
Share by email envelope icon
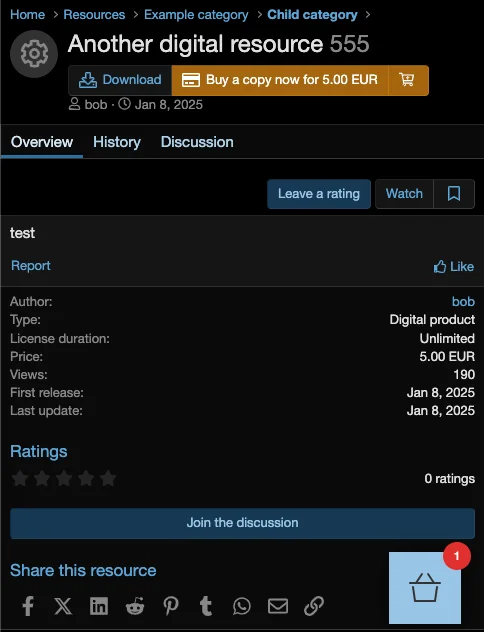coord(278,606)
